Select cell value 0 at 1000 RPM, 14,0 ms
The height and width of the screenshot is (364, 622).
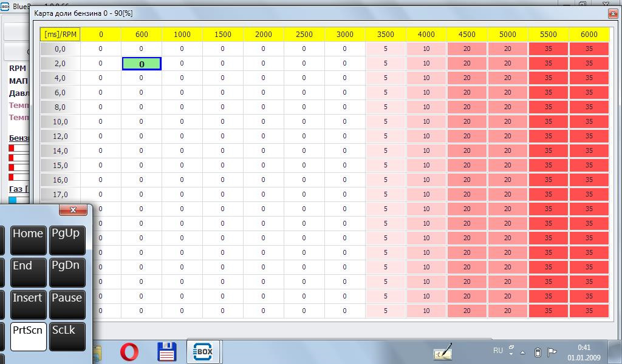[x=182, y=151]
